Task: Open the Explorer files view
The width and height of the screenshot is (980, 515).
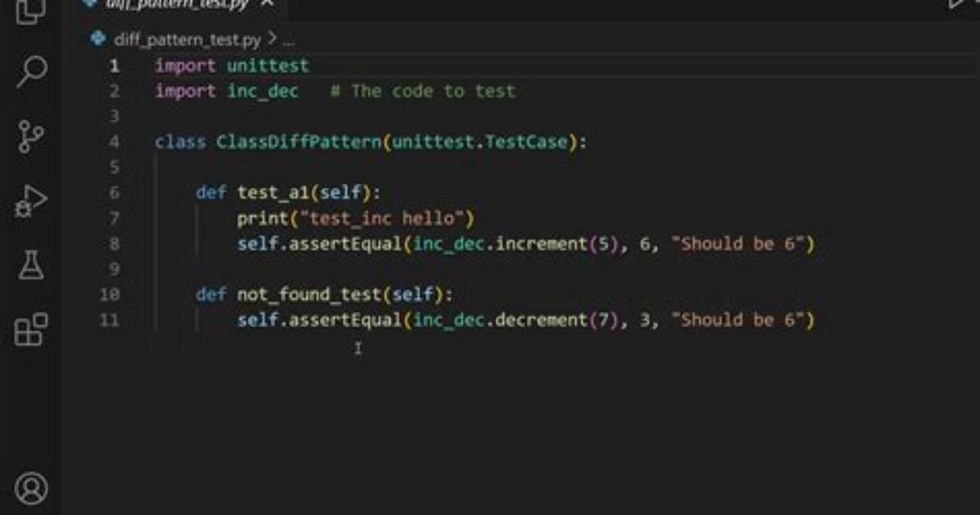Action: pyautogui.click(x=30, y=11)
